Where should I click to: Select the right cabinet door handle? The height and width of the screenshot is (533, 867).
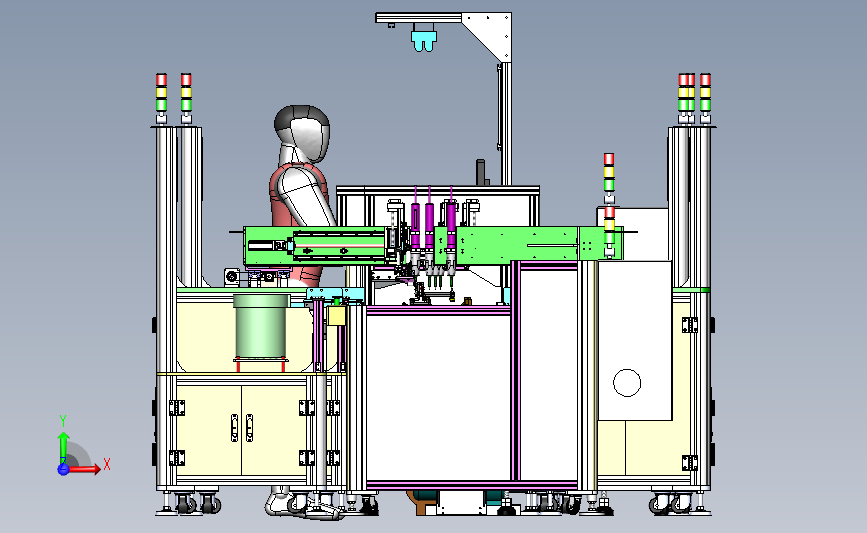tap(249, 427)
